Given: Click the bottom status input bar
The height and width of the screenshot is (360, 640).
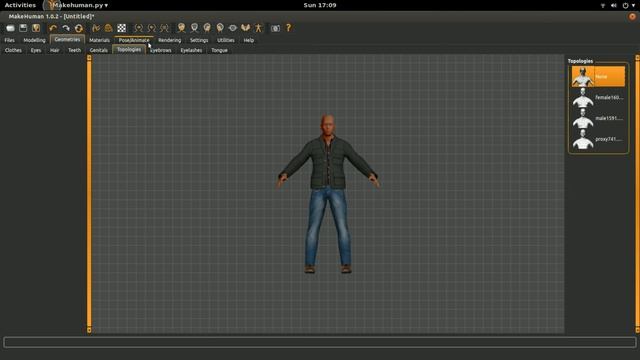Looking at the screenshot, I should point(320,342).
